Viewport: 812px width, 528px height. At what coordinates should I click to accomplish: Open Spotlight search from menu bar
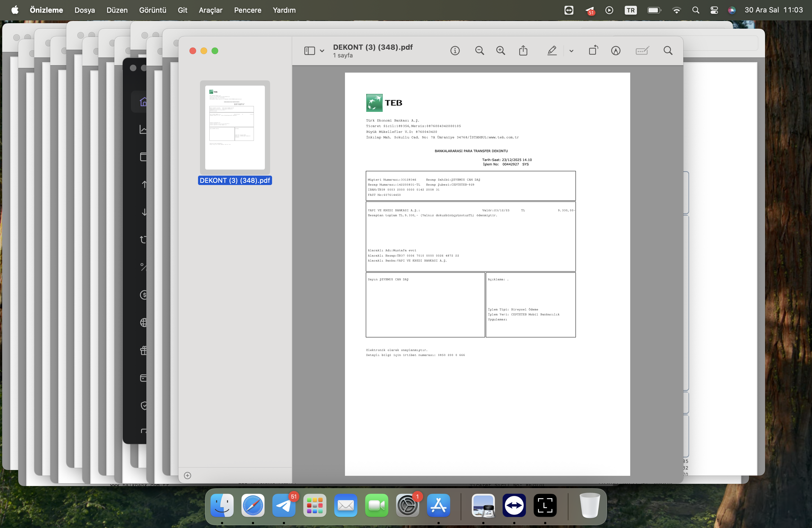pyautogui.click(x=696, y=10)
